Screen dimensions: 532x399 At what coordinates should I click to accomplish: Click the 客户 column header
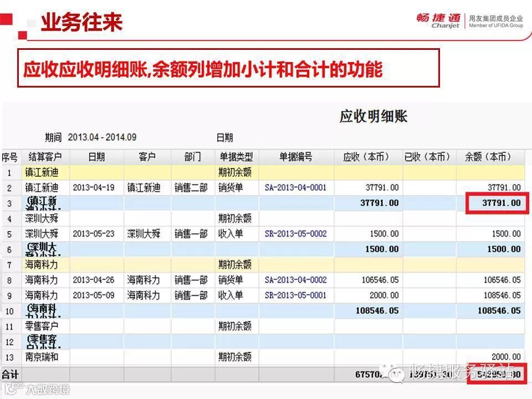click(147, 157)
